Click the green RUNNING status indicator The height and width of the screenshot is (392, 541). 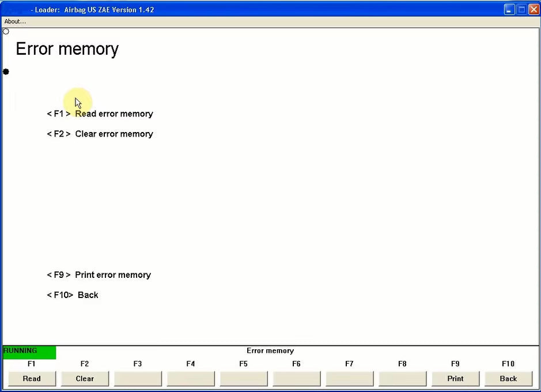pyautogui.click(x=29, y=351)
